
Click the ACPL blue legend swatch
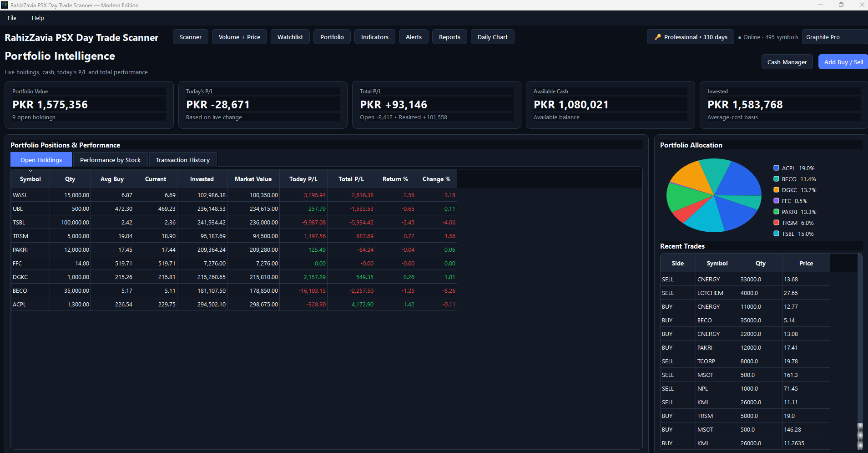tap(777, 168)
